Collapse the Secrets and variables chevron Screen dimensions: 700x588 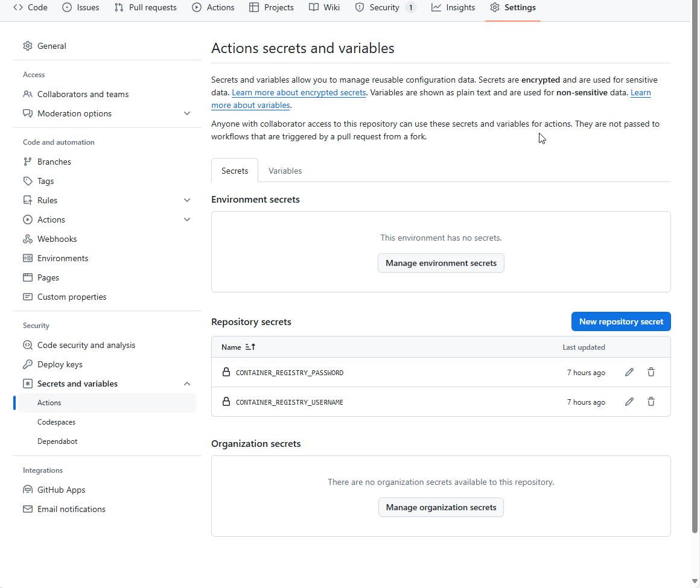187,384
